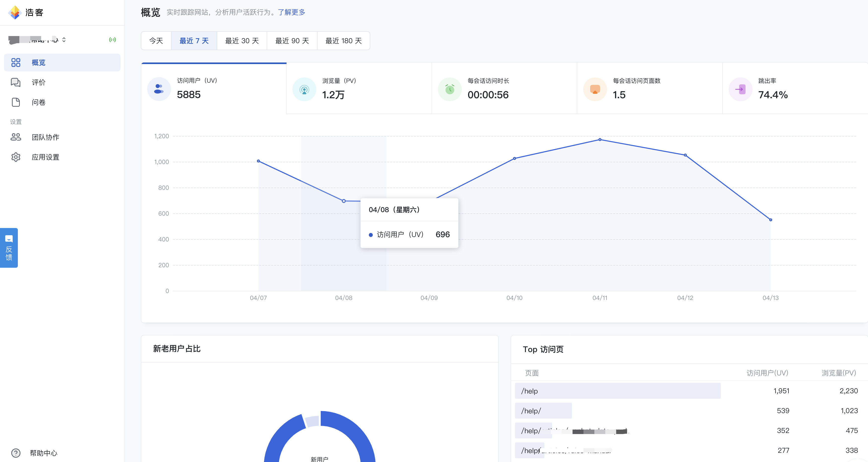The height and width of the screenshot is (462, 868).
Task: Click the orange pages icon
Action: (595, 89)
